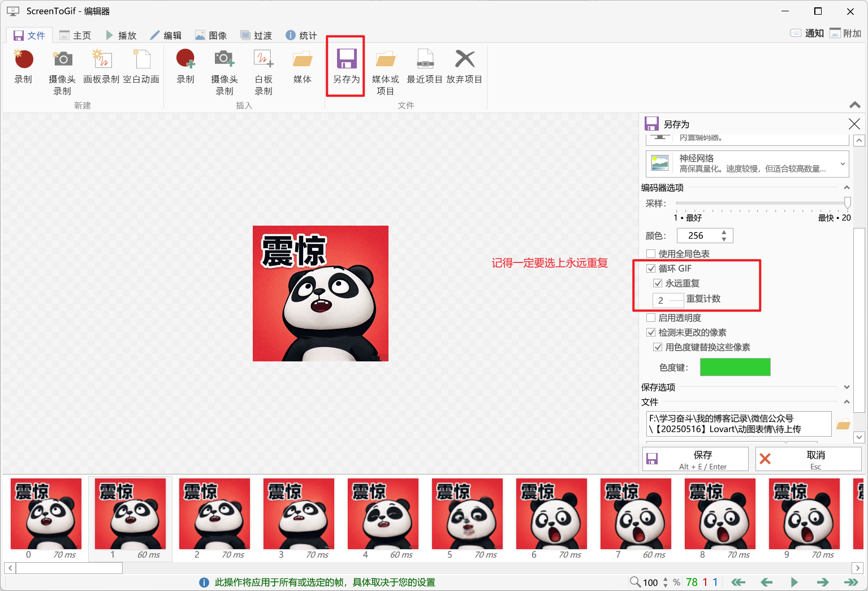Insert media (媒体) from file
This screenshot has height=591, width=868.
tap(303, 67)
